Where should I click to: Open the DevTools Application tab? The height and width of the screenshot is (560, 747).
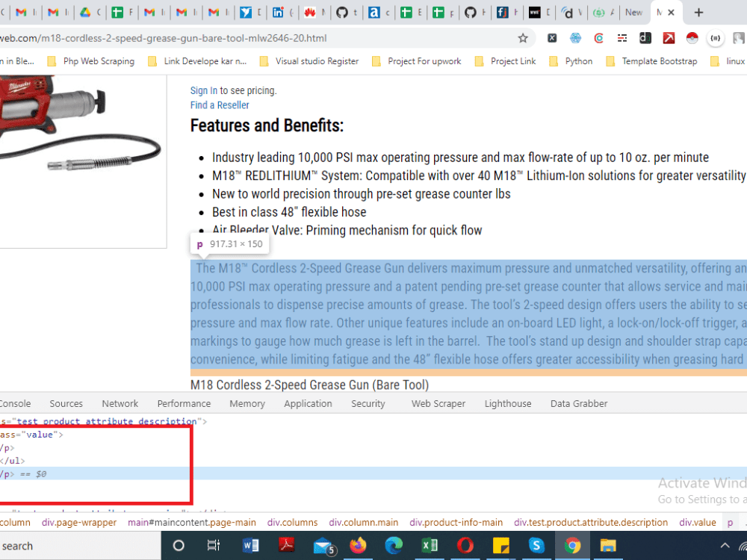(x=309, y=403)
